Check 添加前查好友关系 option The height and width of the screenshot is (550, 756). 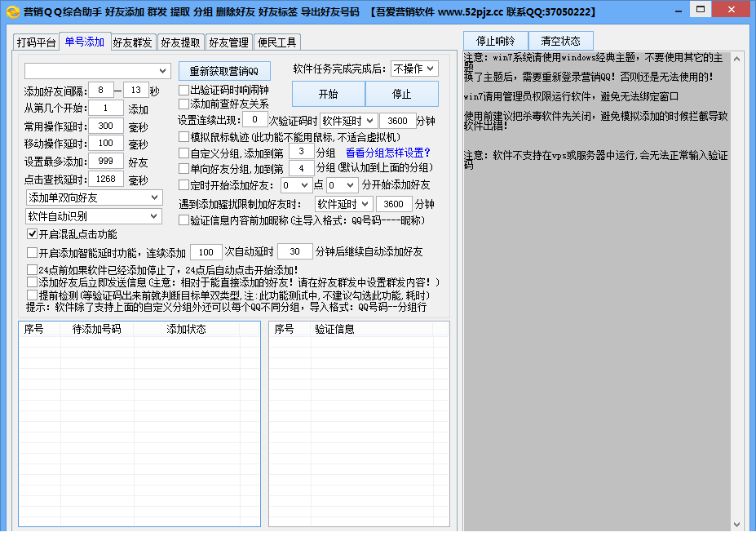point(183,104)
